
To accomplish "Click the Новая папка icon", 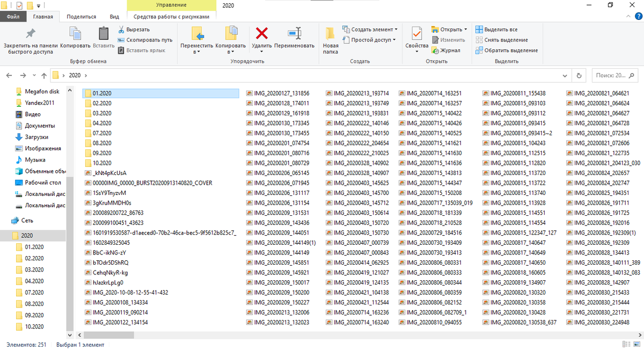I will 331,33.
